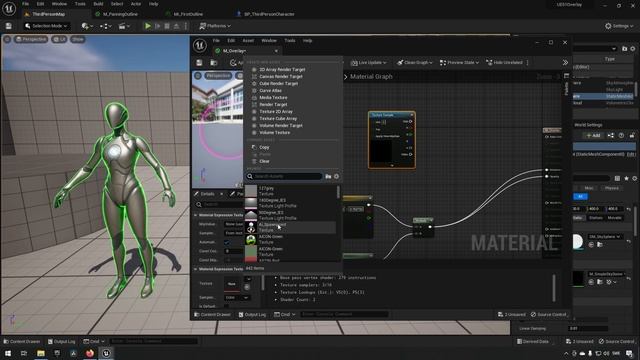This screenshot has width=640, height=360.
Task: Open asset picker settings gear icon
Action: point(336,176)
